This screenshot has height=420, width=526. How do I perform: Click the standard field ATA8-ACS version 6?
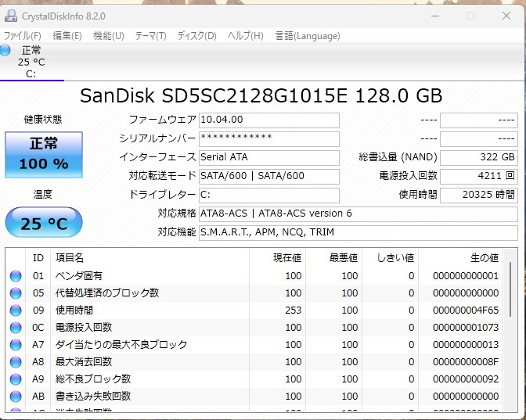tap(358, 214)
